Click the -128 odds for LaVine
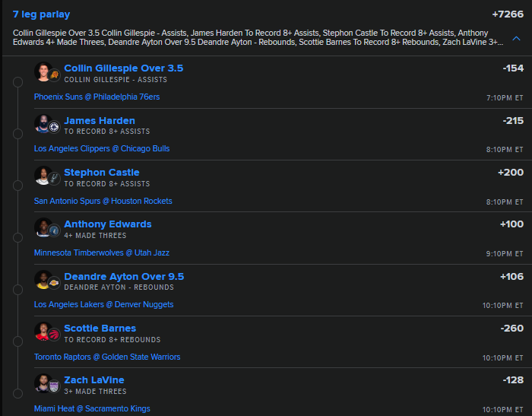Screen dimensions: 532x416 [513, 380]
